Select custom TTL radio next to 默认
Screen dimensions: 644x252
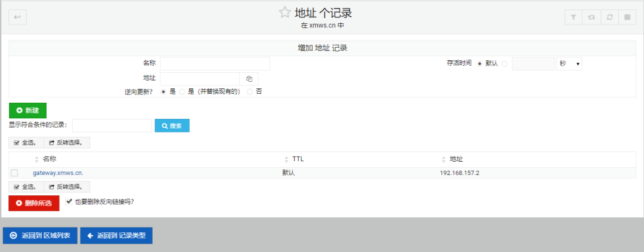click(x=504, y=64)
